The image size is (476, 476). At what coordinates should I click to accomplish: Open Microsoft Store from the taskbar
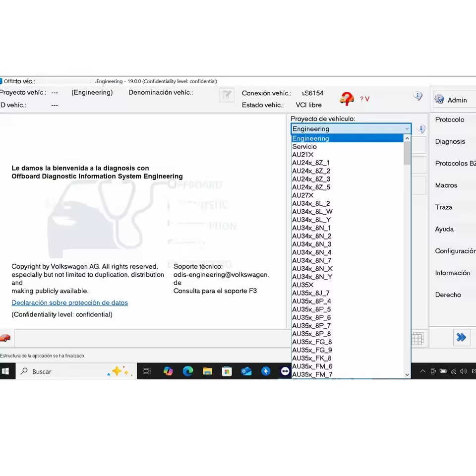coord(227,371)
